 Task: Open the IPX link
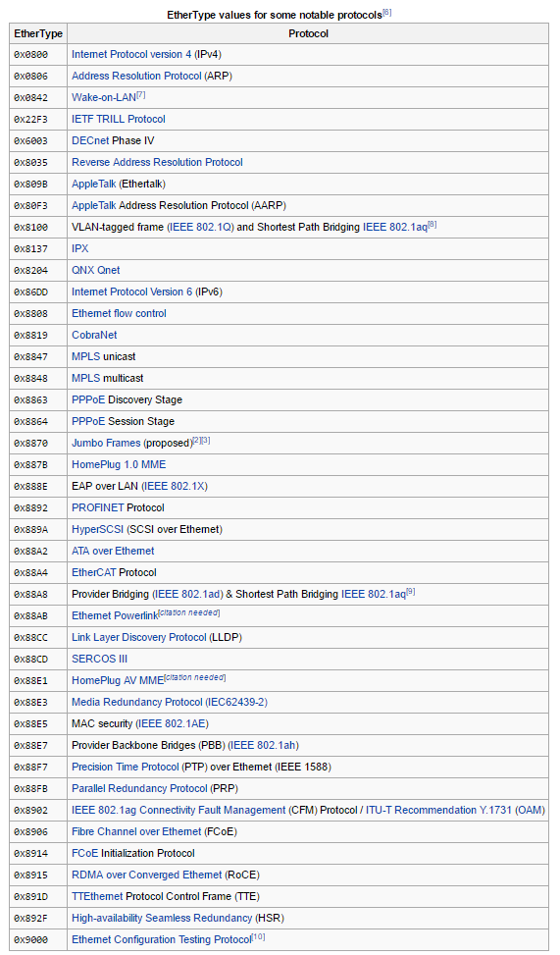click(x=80, y=248)
